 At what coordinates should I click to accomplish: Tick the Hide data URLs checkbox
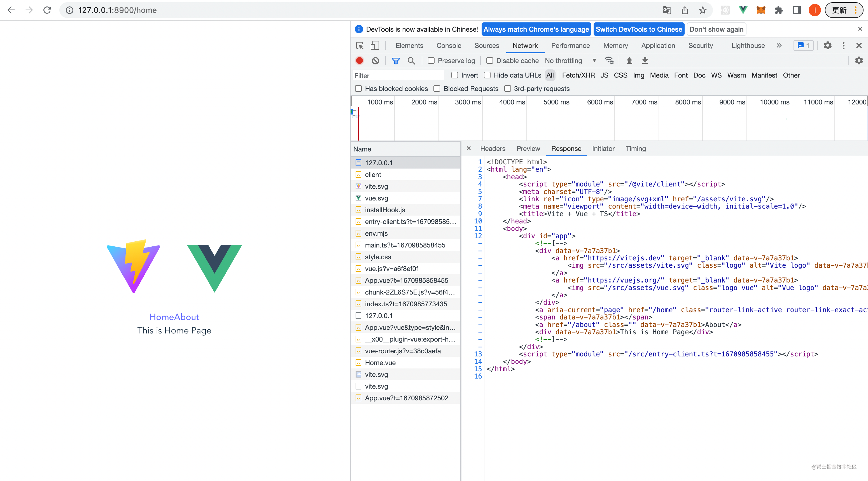[x=487, y=75]
